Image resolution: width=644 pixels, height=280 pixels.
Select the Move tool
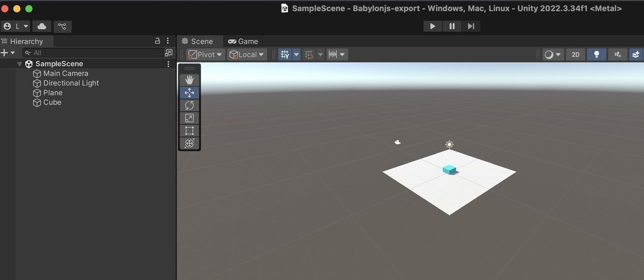[x=189, y=92]
